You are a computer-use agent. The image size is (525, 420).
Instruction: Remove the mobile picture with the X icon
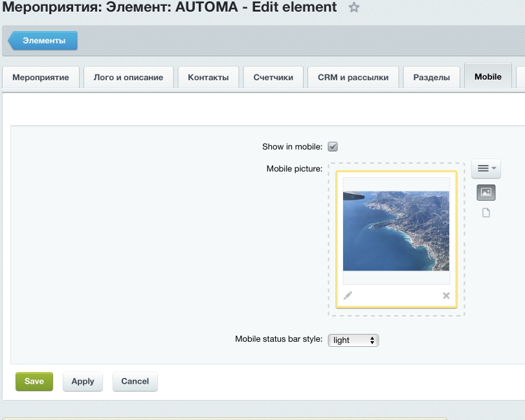click(446, 296)
